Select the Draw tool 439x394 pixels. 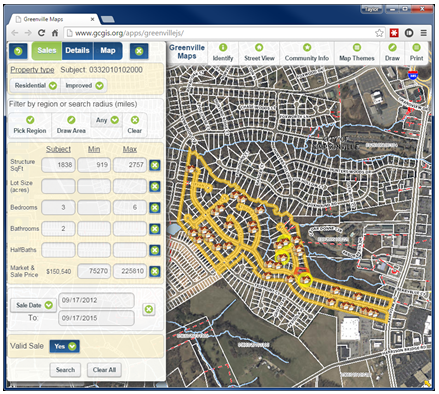coord(392,53)
